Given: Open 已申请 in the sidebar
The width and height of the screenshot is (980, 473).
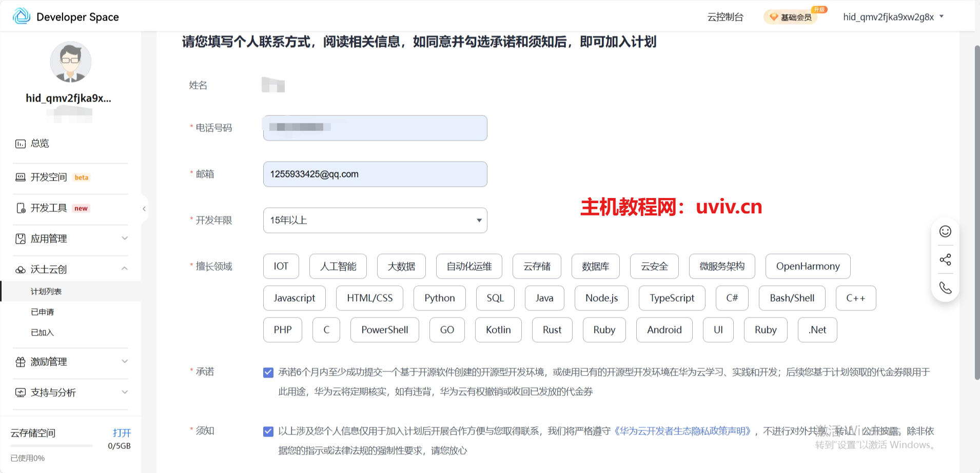Looking at the screenshot, I should (x=42, y=312).
